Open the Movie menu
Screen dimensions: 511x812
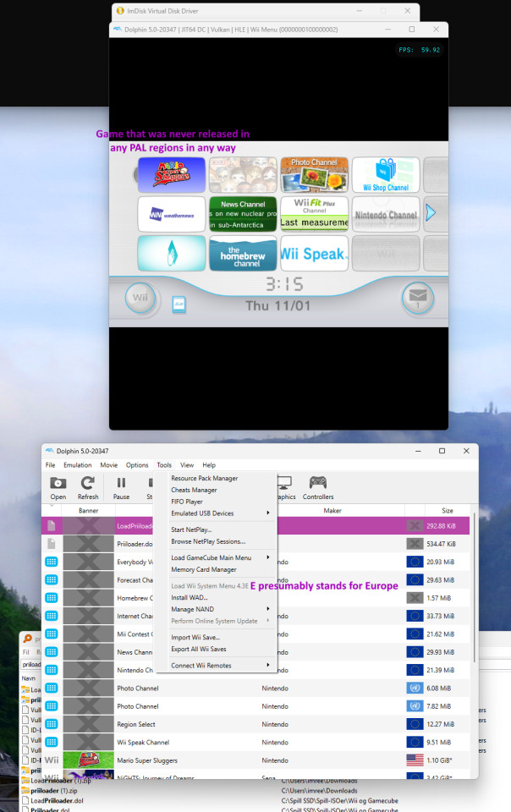pos(109,465)
